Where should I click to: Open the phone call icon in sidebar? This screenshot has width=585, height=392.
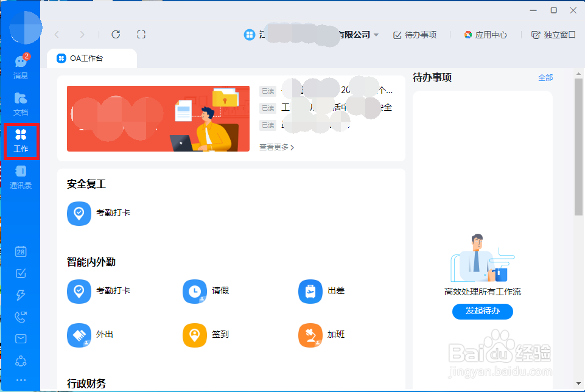(x=21, y=317)
